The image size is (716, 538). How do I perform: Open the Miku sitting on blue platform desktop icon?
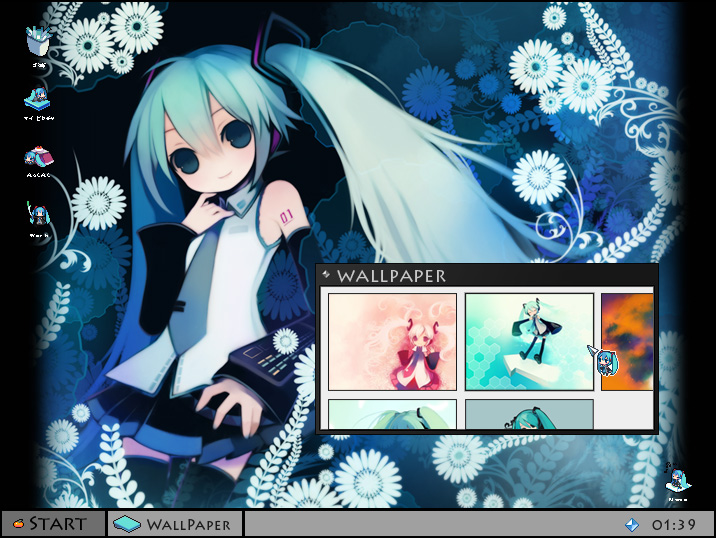pos(37,99)
